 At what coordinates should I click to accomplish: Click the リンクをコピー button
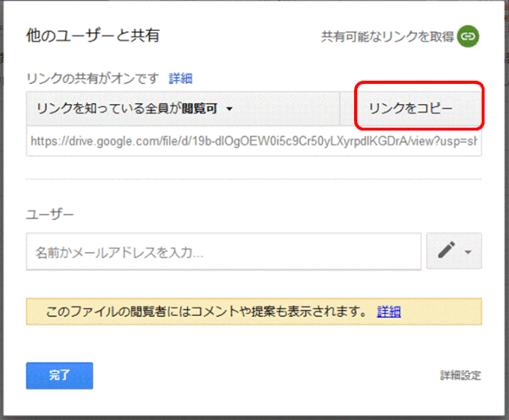point(411,109)
